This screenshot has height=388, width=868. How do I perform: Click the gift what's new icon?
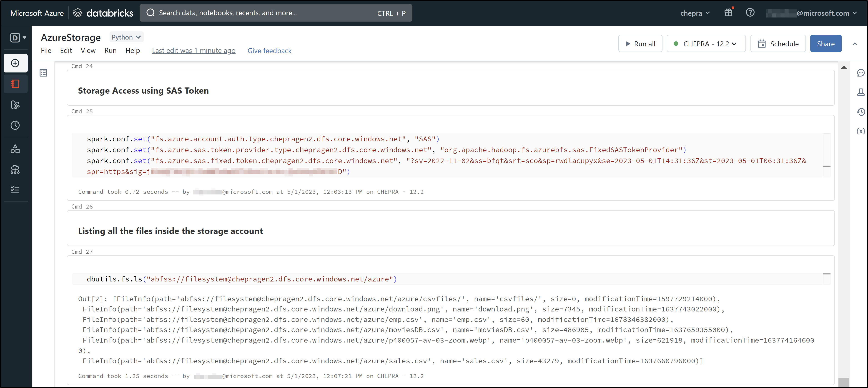728,13
